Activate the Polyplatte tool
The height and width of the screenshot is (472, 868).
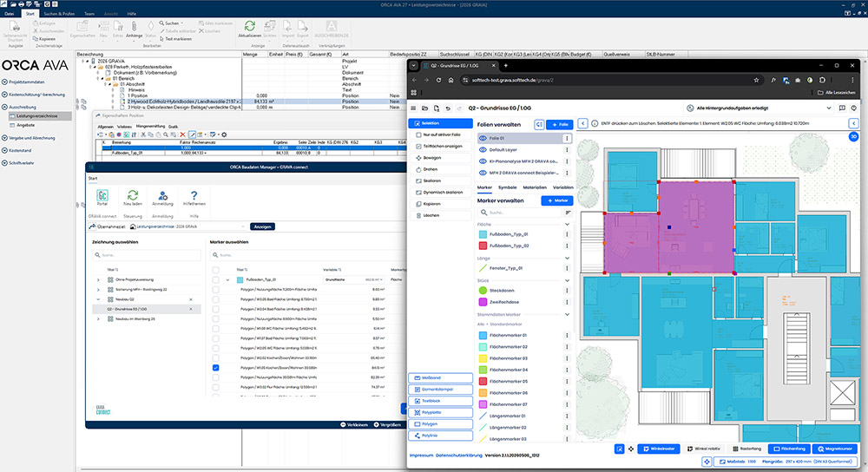441,413
